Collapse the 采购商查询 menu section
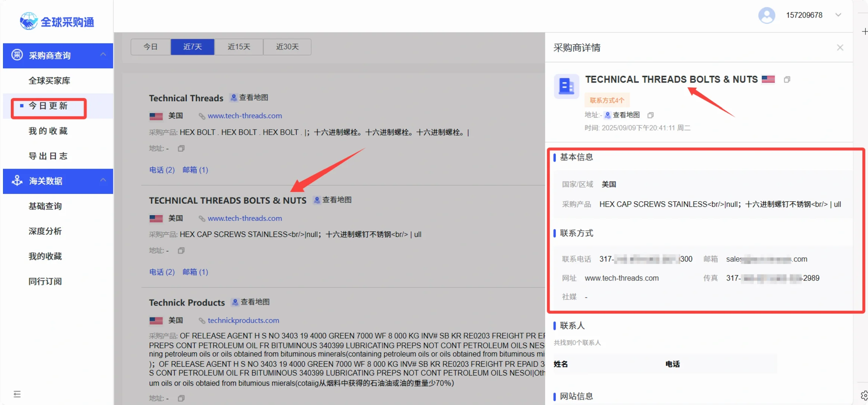The image size is (868, 405). click(x=103, y=55)
